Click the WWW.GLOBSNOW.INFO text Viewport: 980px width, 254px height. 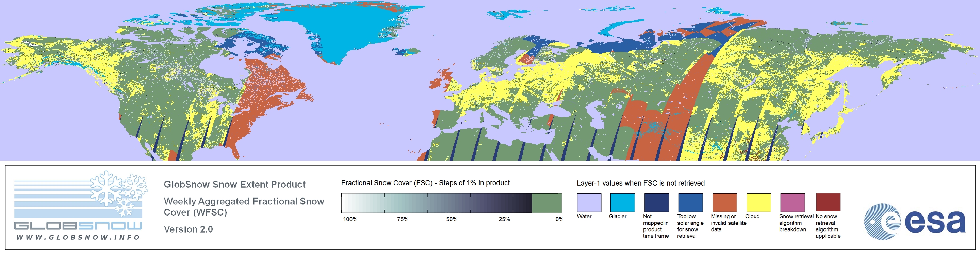[78, 237]
